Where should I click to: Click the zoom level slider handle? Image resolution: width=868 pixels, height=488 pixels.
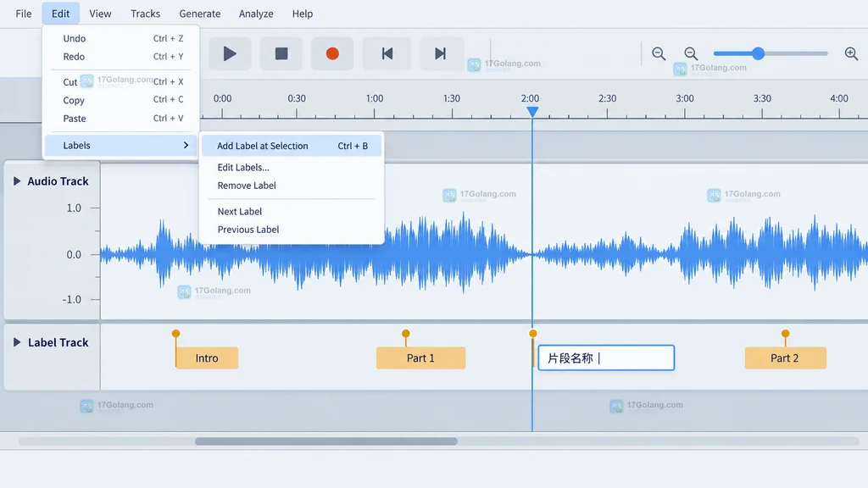(x=759, y=53)
